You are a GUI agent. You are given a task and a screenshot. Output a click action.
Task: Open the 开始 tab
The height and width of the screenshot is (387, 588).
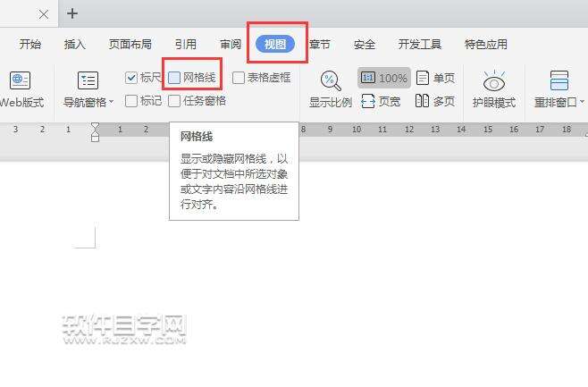[30, 45]
